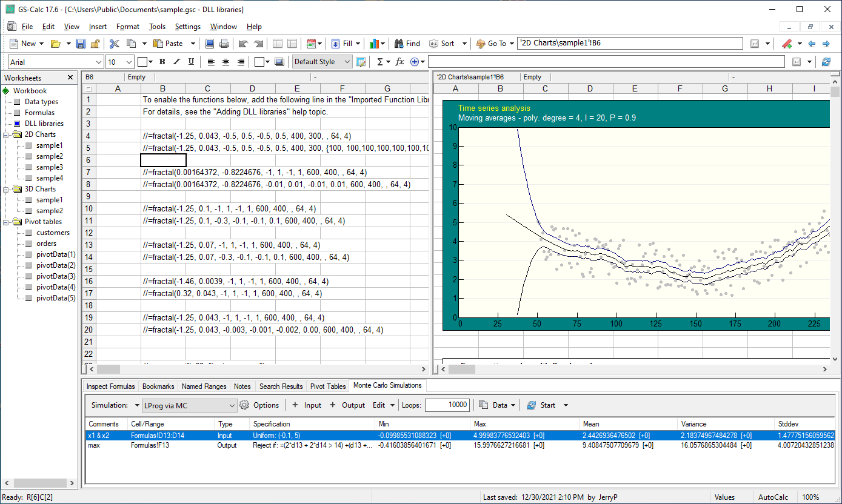Click the Print icon
Image resolution: width=842 pixels, height=504 pixels.
[224, 44]
